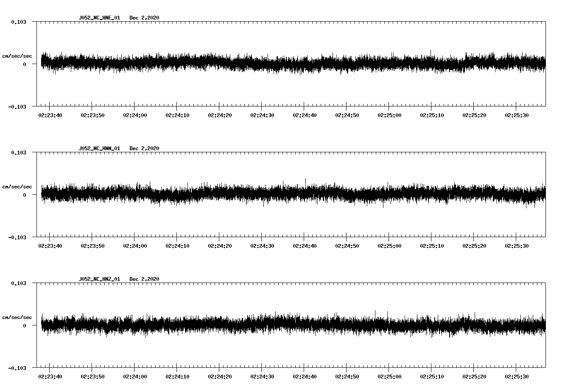
Task: Click the 02:24:50 timestamp on the bottom axis
Action: point(348,375)
